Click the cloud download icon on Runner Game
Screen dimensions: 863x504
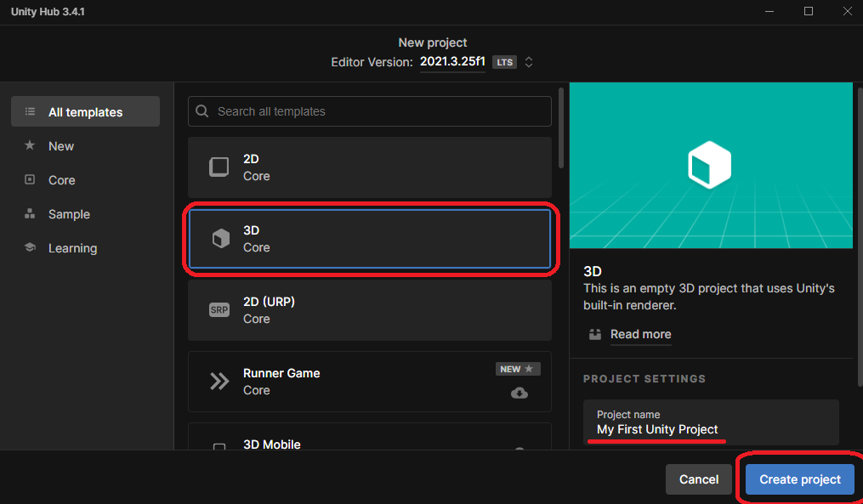coord(519,393)
